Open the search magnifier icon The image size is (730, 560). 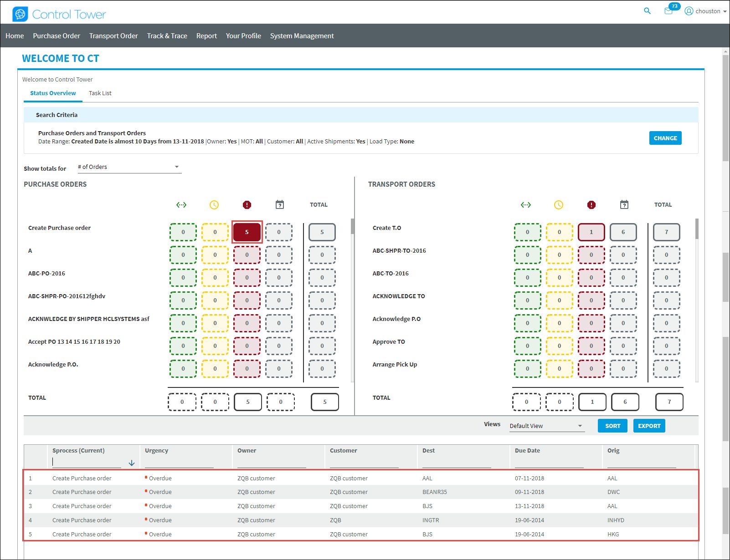647,11
